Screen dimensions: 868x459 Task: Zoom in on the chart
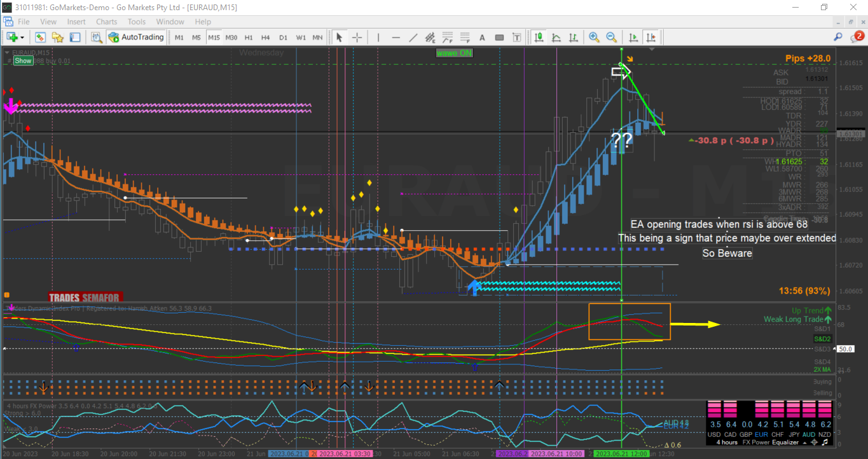click(x=594, y=38)
